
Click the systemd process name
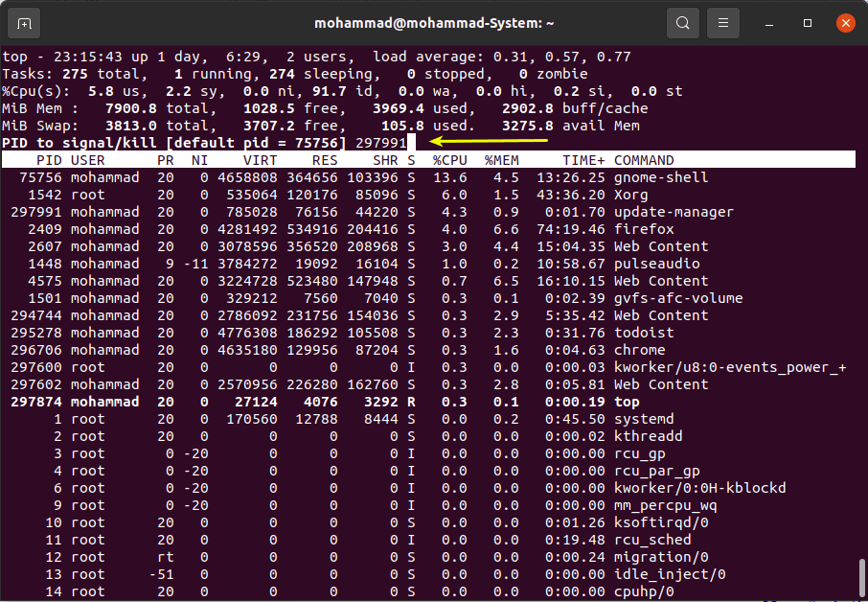point(644,419)
